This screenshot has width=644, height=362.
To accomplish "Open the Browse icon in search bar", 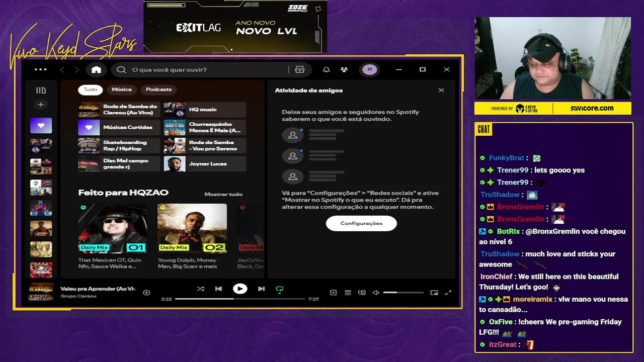I will pos(300,69).
